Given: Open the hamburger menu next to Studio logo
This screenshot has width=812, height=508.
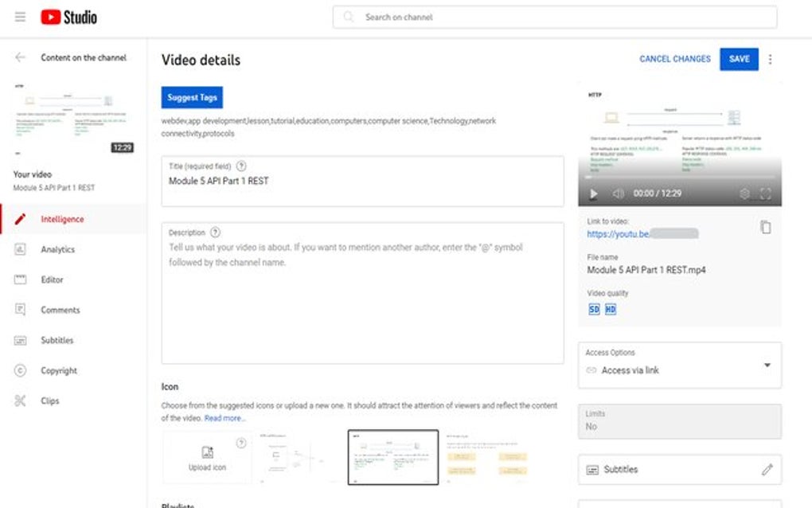Looking at the screenshot, I should 20,17.
